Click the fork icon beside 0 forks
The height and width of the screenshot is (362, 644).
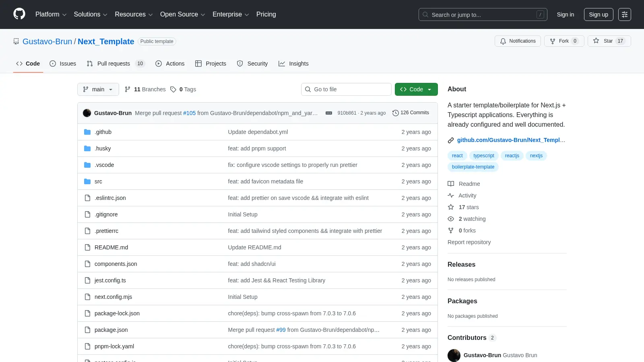click(x=451, y=230)
